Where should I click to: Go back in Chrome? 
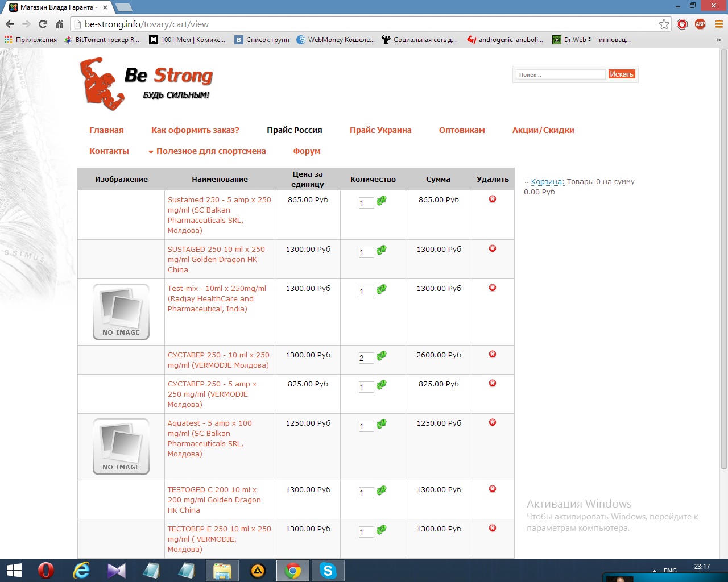click(x=10, y=24)
